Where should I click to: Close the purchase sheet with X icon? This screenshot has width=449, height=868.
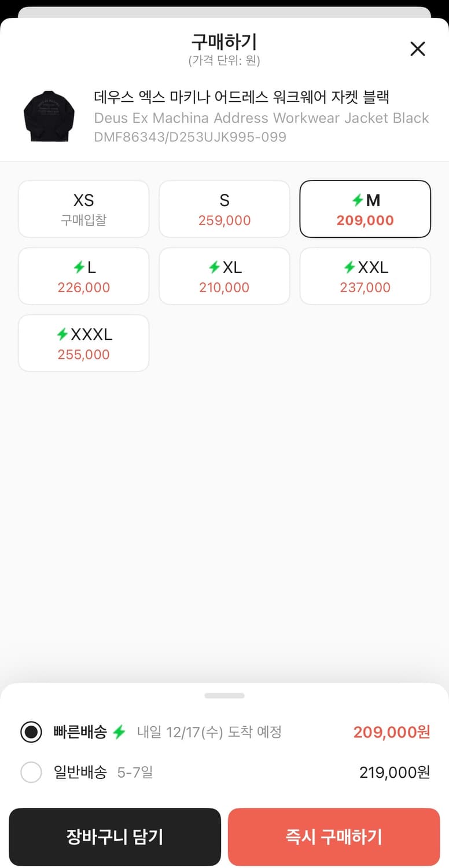coord(417,49)
